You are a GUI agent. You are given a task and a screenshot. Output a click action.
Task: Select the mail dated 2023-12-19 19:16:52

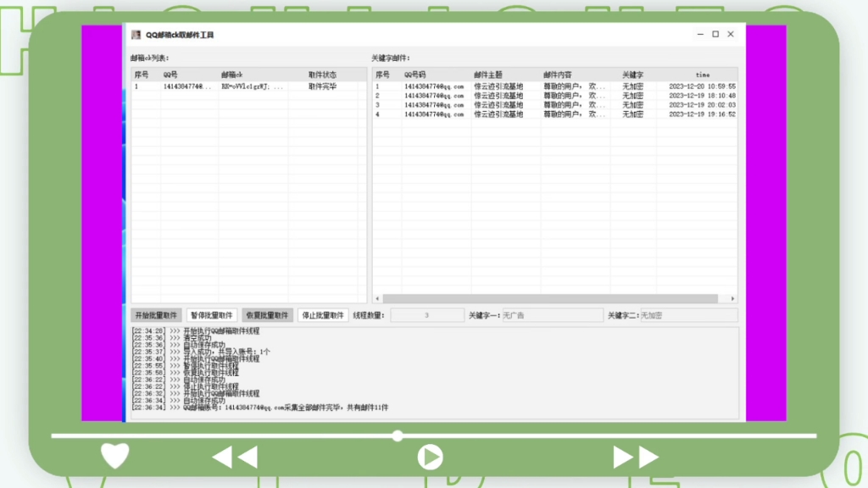click(555, 114)
